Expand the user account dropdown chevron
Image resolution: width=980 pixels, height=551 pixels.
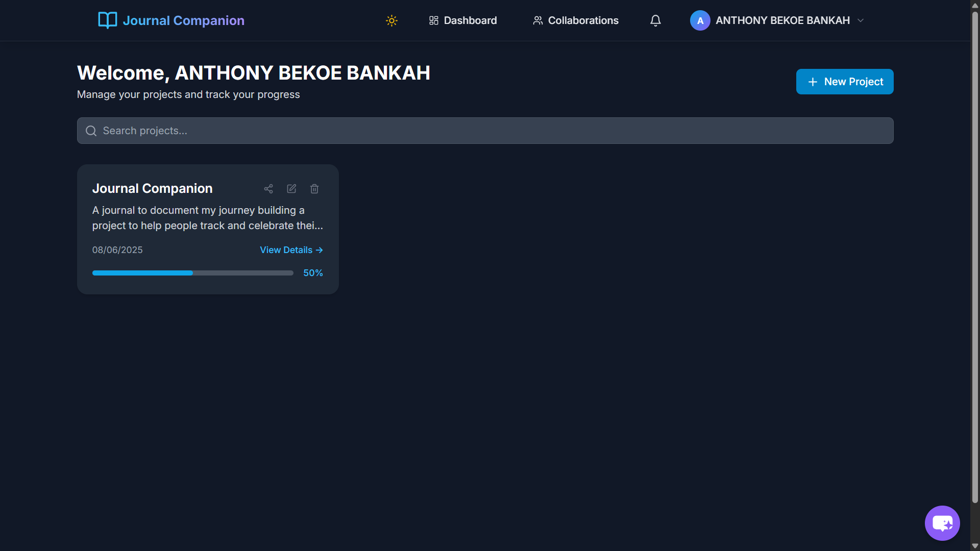[861, 20]
